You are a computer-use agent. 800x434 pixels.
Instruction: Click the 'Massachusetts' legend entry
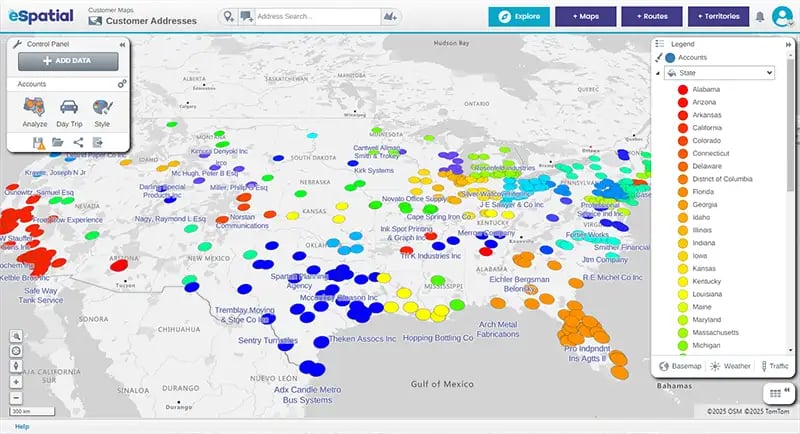pos(715,333)
